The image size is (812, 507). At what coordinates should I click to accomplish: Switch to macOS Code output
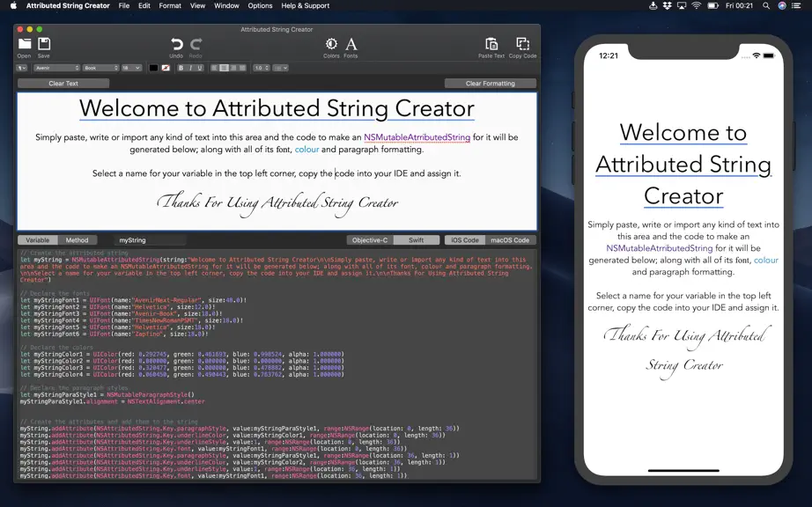(510, 240)
